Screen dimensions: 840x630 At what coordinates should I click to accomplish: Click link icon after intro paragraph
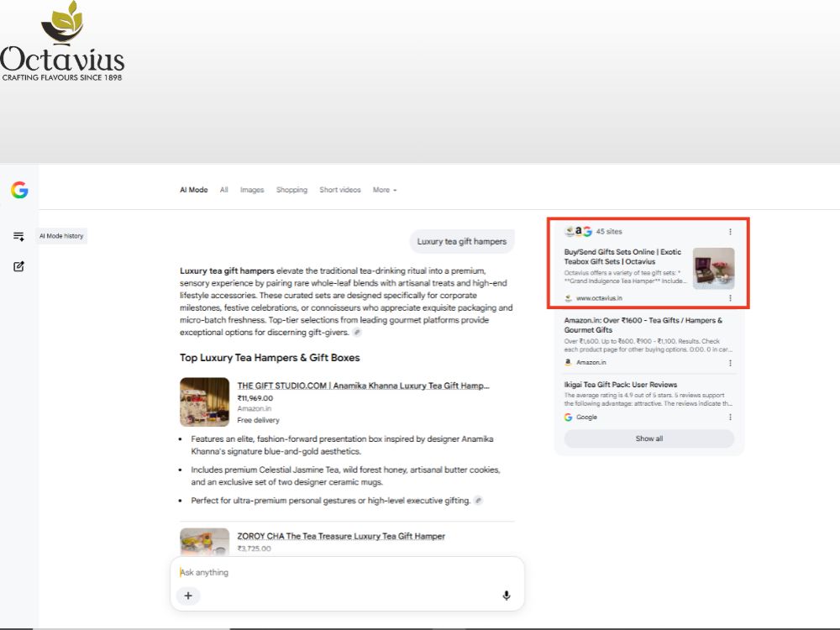pyautogui.click(x=357, y=332)
